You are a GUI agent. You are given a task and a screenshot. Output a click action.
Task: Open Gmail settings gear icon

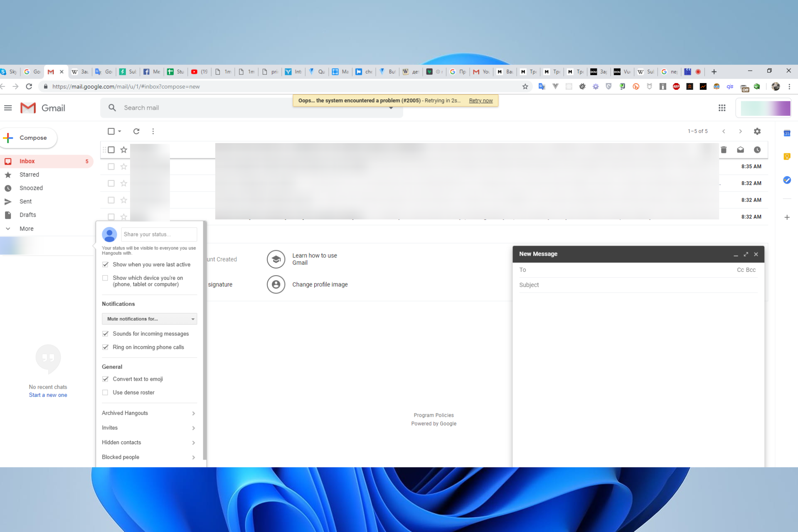(757, 131)
